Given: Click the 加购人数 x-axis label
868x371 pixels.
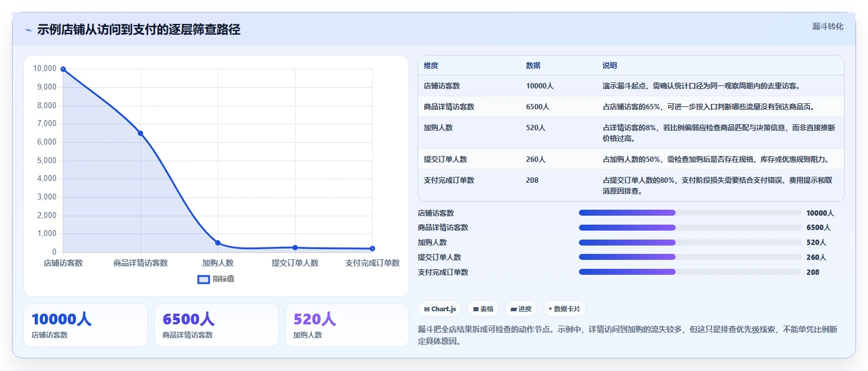Looking at the screenshot, I should coord(218,263).
